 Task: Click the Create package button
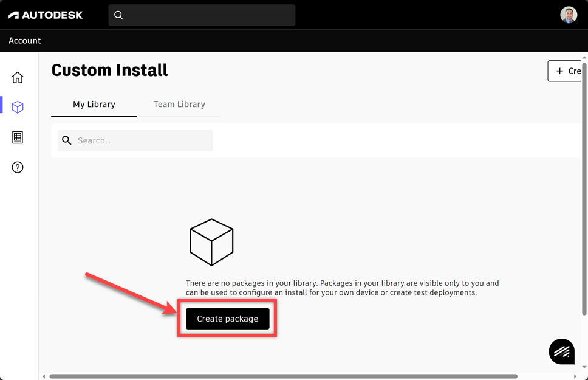[x=227, y=318]
